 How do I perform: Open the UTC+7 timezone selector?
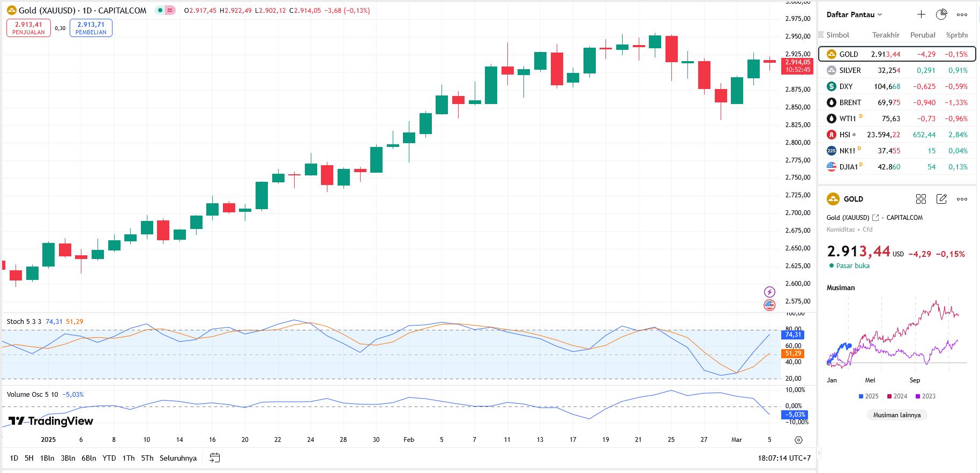(784, 458)
